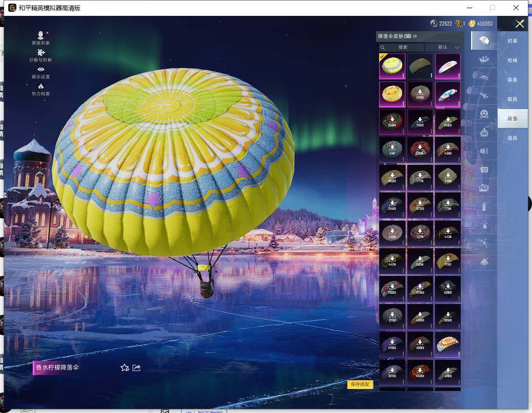The height and width of the screenshot is (413, 532).
Task: Close the warehouse panel with gold X
Action: (519, 24)
